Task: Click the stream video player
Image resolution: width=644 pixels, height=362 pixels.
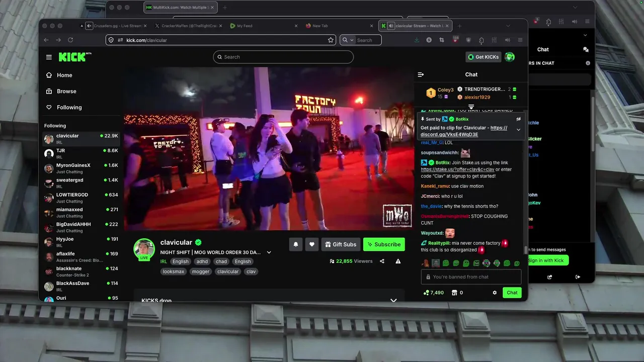Action: tap(269, 149)
